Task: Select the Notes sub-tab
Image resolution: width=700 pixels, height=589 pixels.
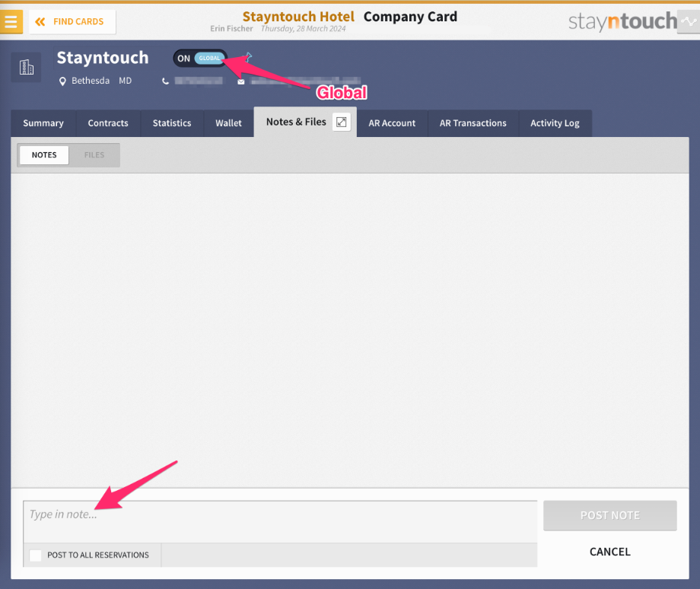Action: coord(44,155)
